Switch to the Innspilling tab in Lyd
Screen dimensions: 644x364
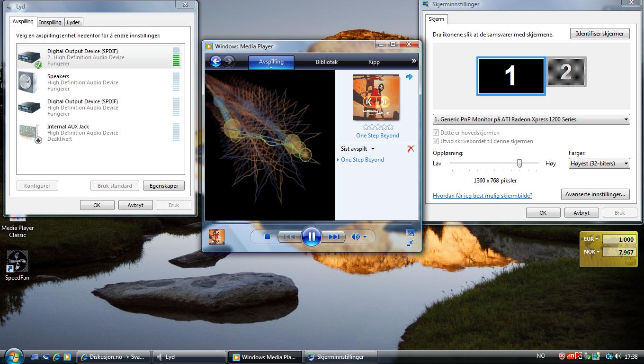click(50, 22)
